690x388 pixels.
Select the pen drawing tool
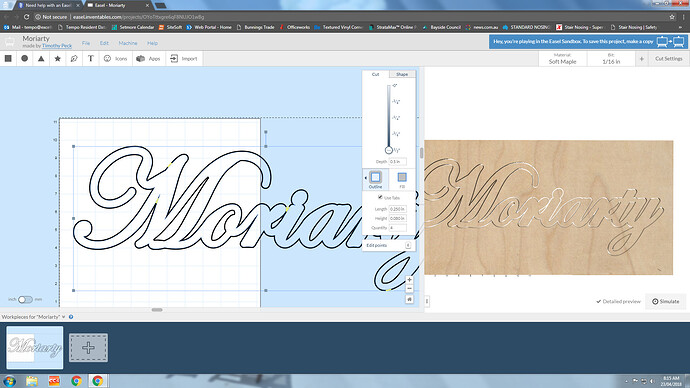[x=74, y=59]
